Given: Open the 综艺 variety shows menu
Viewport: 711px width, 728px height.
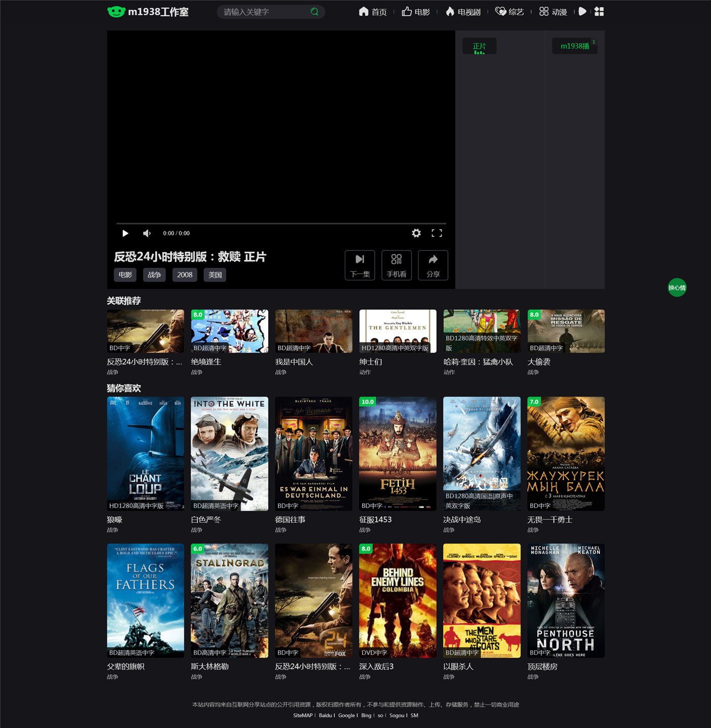Looking at the screenshot, I should pyautogui.click(x=509, y=12).
